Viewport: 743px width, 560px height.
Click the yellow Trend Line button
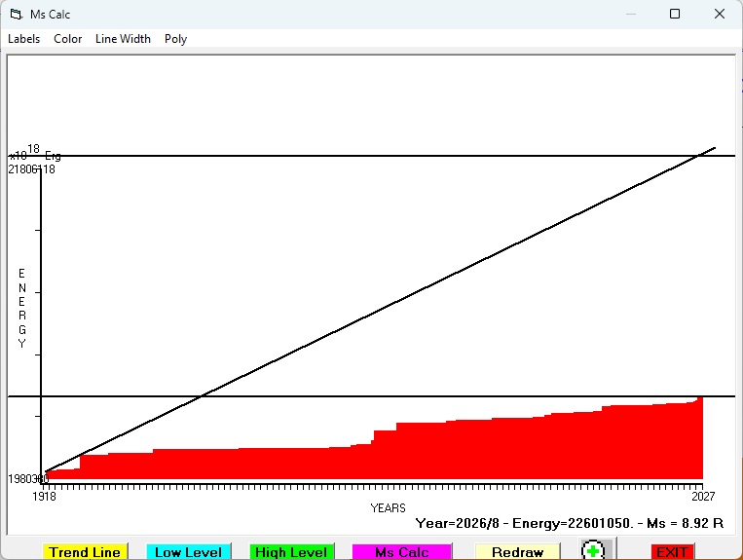pyautogui.click(x=85, y=552)
